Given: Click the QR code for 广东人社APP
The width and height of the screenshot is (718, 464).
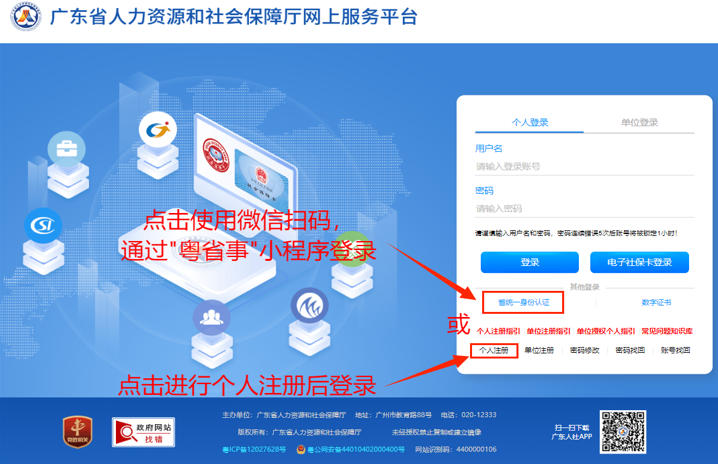Looking at the screenshot, I should [623, 432].
